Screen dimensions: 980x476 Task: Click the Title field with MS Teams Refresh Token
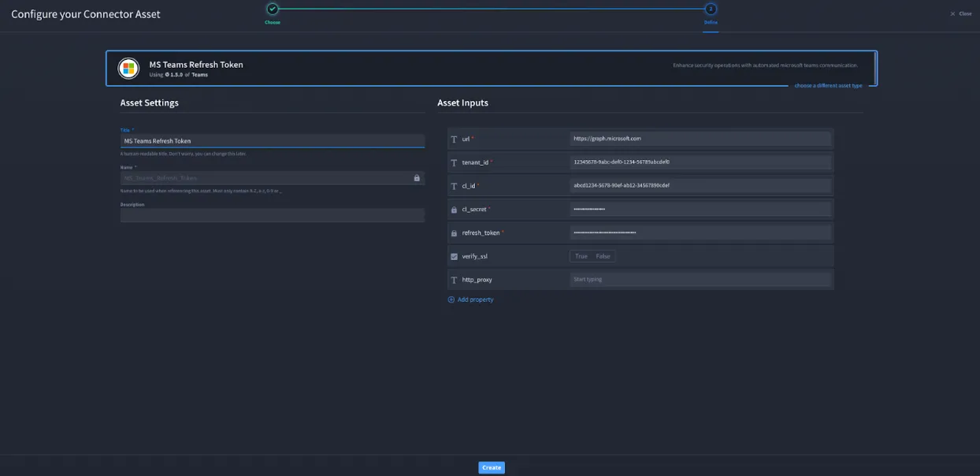pyautogui.click(x=273, y=141)
